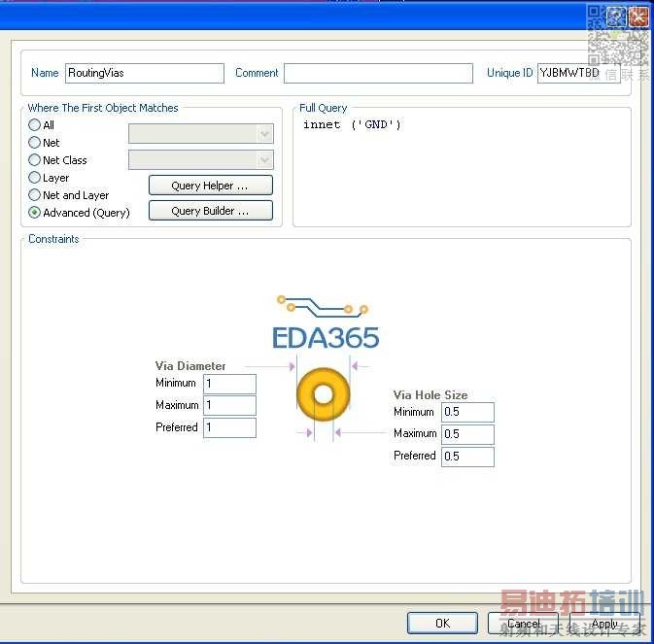Screen dimensions: 654x644
Task: Open the dropdown next to Net
Action: (x=200, y=134)
